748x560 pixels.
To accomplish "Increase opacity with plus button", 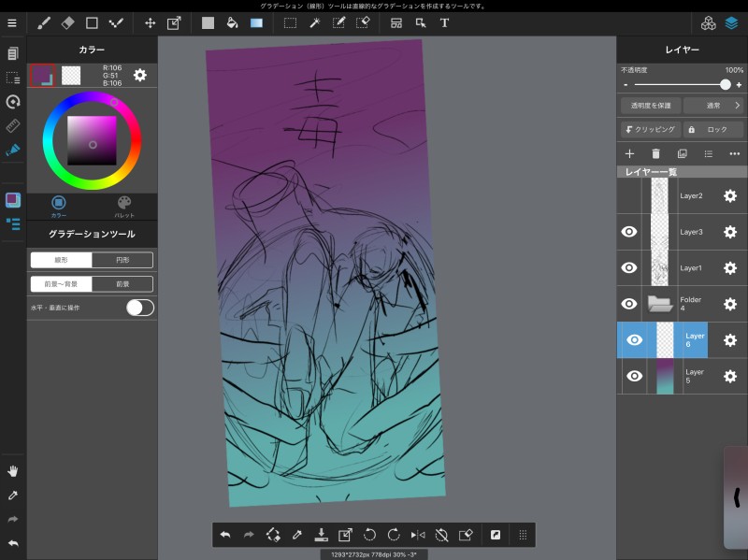I will pyautogui.click(x=739, y=85).
